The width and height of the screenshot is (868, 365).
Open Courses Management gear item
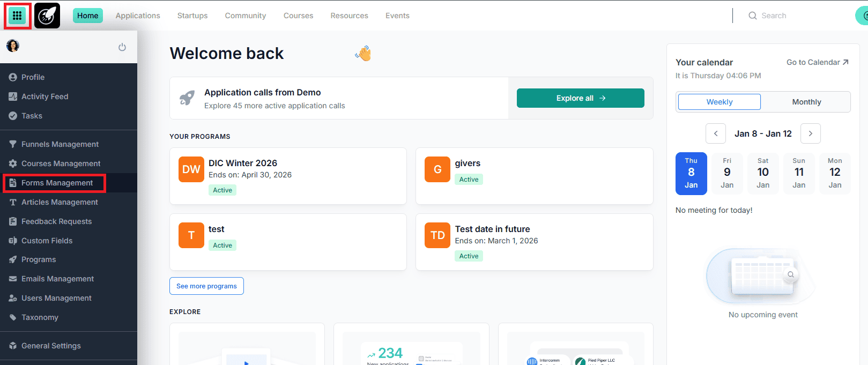tap(61, 163)
